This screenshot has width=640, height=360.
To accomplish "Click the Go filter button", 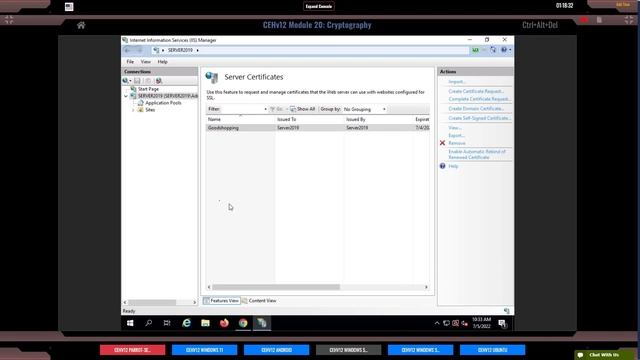I will [277, 109].
